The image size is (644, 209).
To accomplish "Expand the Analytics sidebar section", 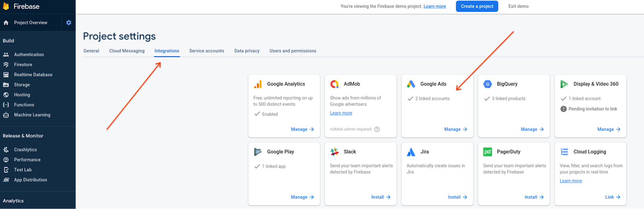I will [13, 201].
